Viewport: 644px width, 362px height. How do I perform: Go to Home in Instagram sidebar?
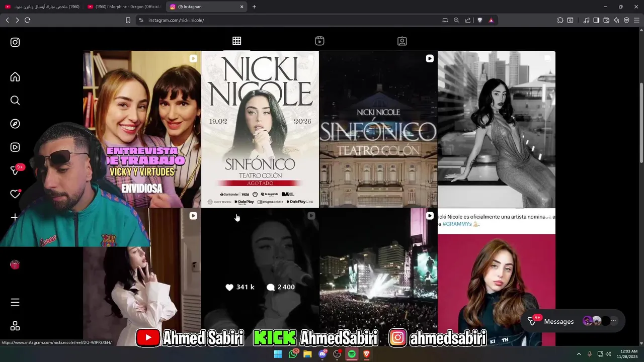tap(15, 77)
